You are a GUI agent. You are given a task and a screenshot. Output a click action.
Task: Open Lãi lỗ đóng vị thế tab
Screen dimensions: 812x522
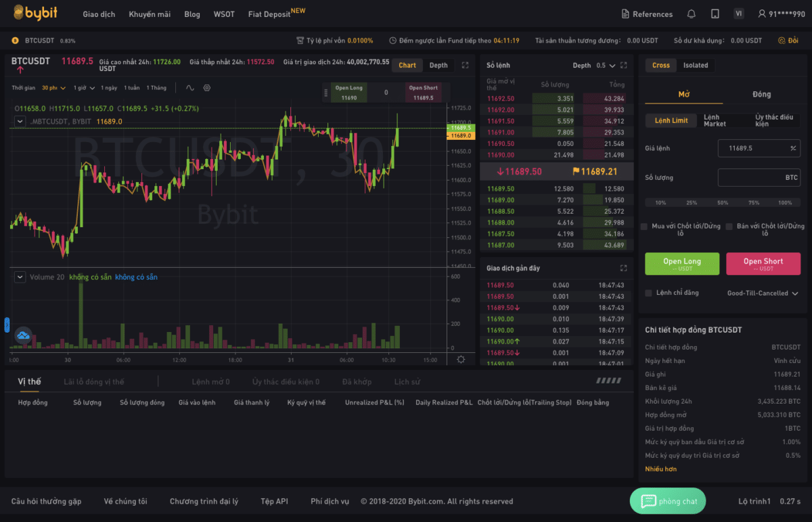[x=94, y=381]
